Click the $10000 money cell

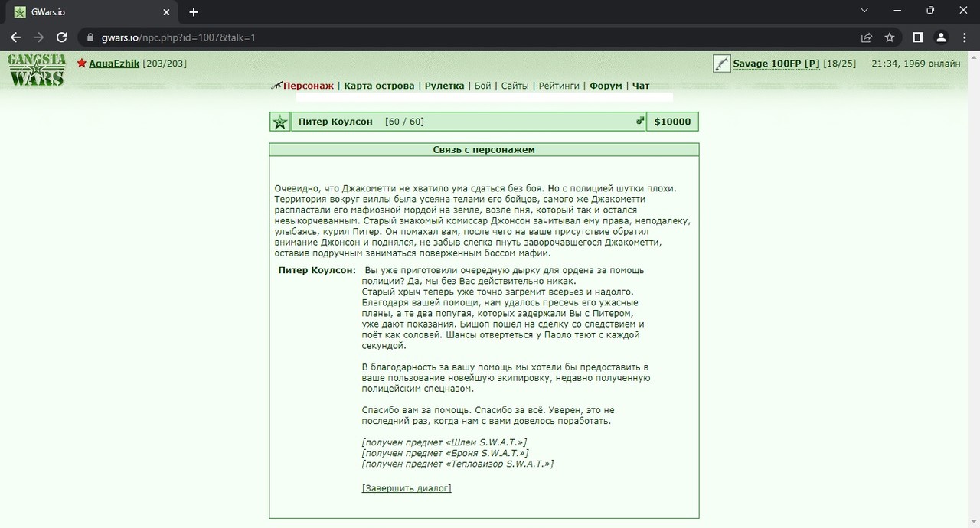[672, 122]
